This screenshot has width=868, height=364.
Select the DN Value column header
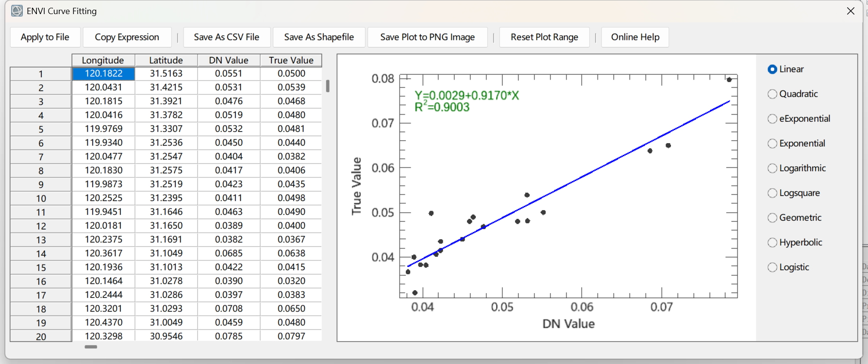229,60
